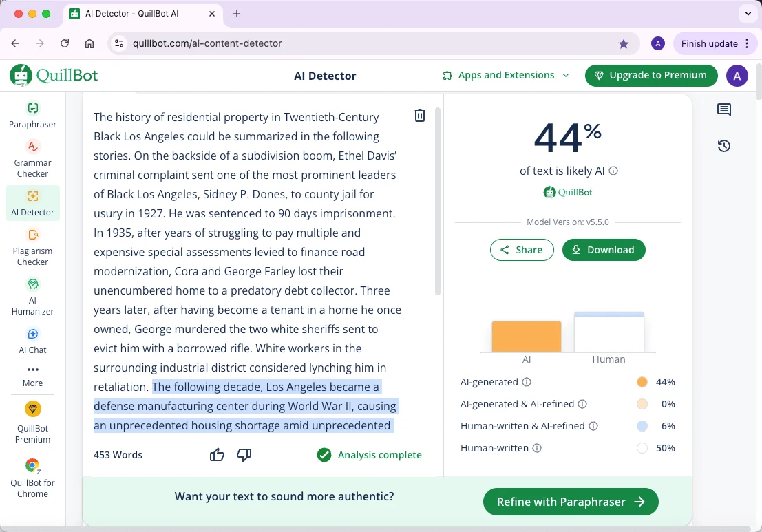762x532 pixels.
Task: Delete the text with trash icon
Action: (x=419, y=115)
